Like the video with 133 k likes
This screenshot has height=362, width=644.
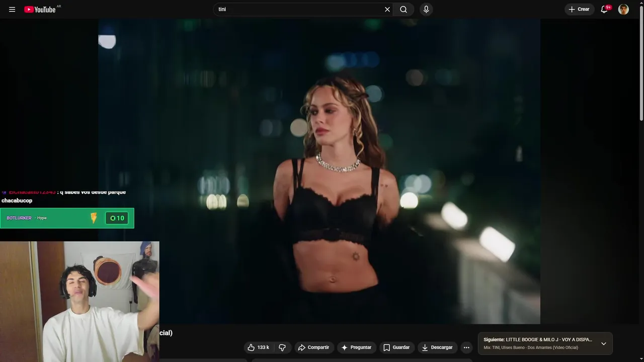258,347
